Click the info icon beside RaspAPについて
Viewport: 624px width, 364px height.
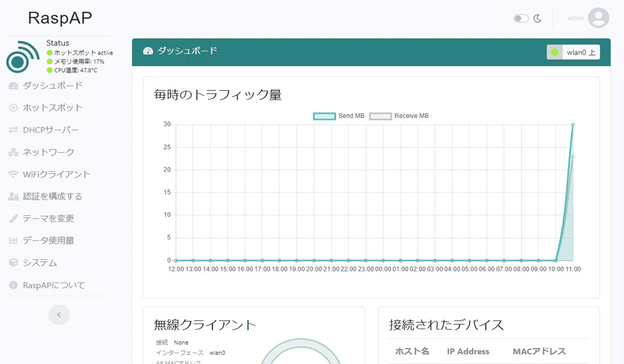click(14, 285)
